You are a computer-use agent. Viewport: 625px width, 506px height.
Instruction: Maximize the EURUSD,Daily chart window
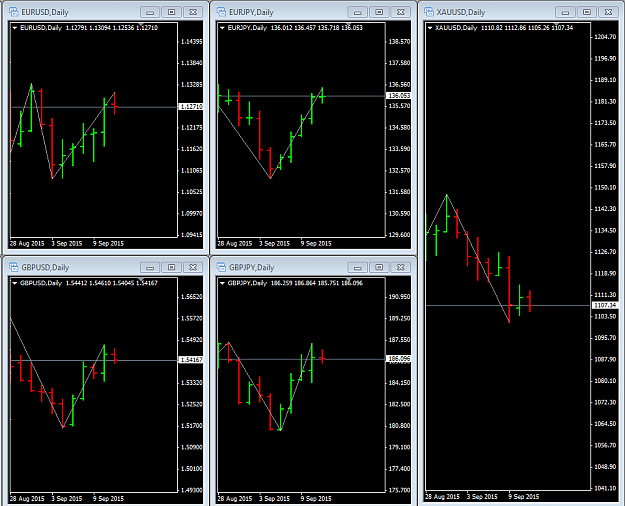(171, 12)
